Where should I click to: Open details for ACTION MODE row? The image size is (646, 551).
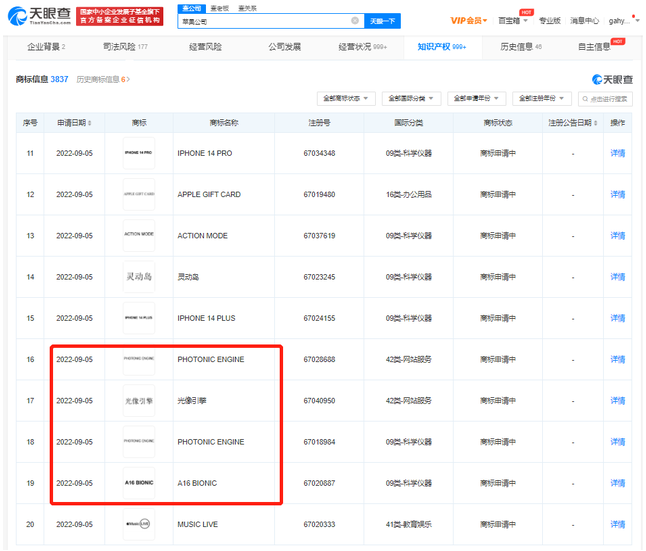pos(618,236)
